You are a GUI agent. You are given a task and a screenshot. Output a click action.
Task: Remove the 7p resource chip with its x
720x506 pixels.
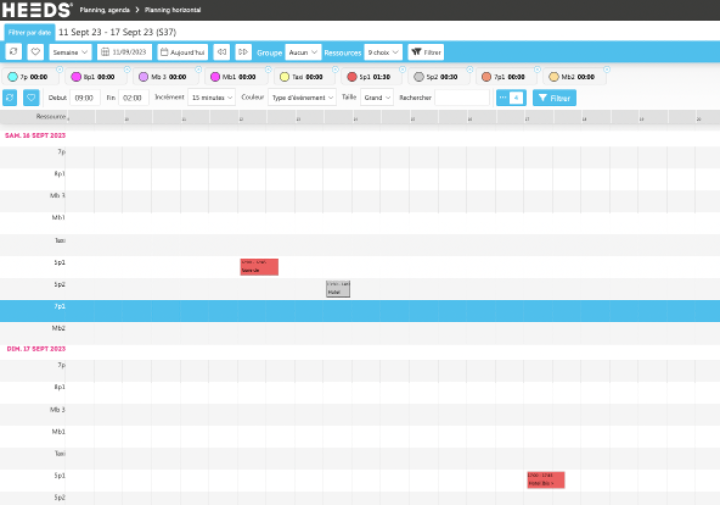60,69
